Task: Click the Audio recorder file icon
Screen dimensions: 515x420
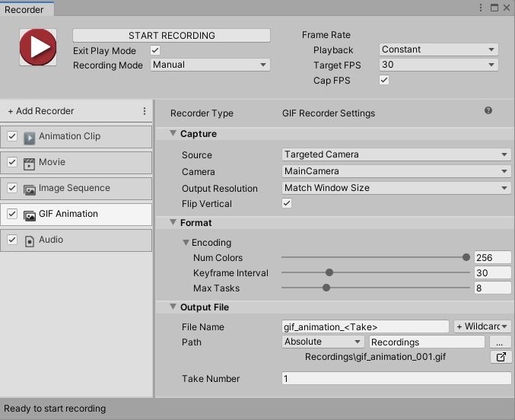Action: click(x=29, y=241)
